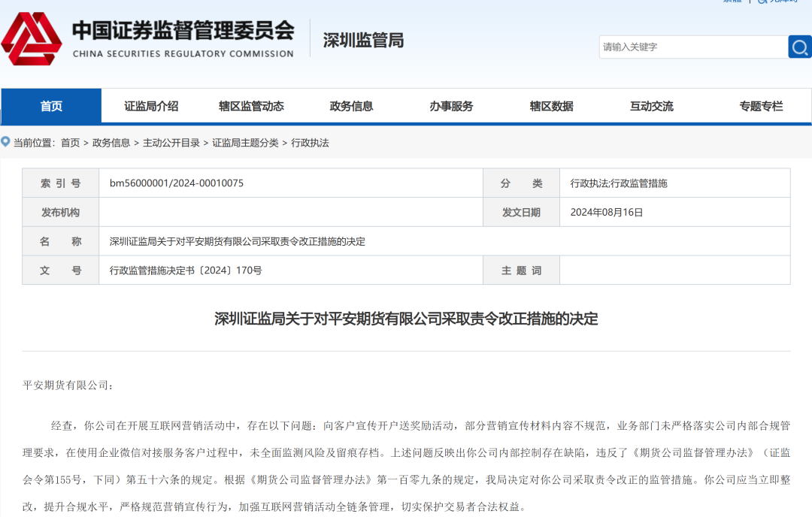Select 互动交流 in the navigation bar

click(651, 106)
